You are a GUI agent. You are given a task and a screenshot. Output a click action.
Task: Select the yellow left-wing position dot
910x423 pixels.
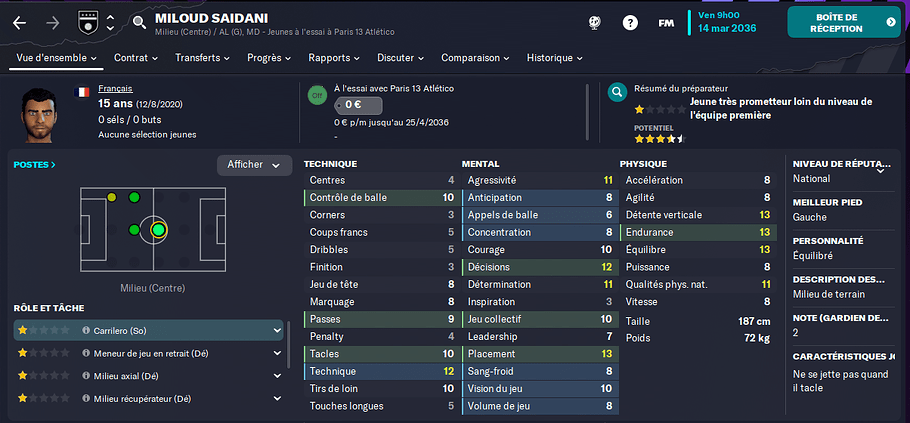111,197
